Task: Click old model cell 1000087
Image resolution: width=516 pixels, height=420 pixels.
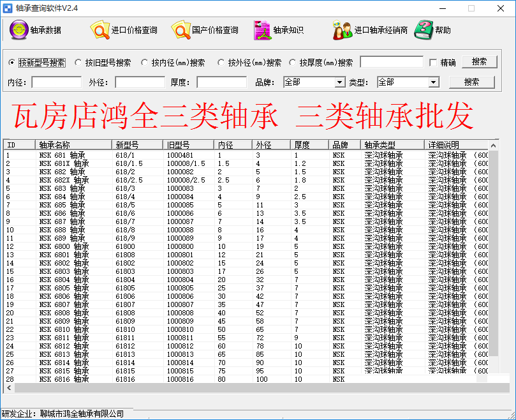Action: click(x=180, y=221)
